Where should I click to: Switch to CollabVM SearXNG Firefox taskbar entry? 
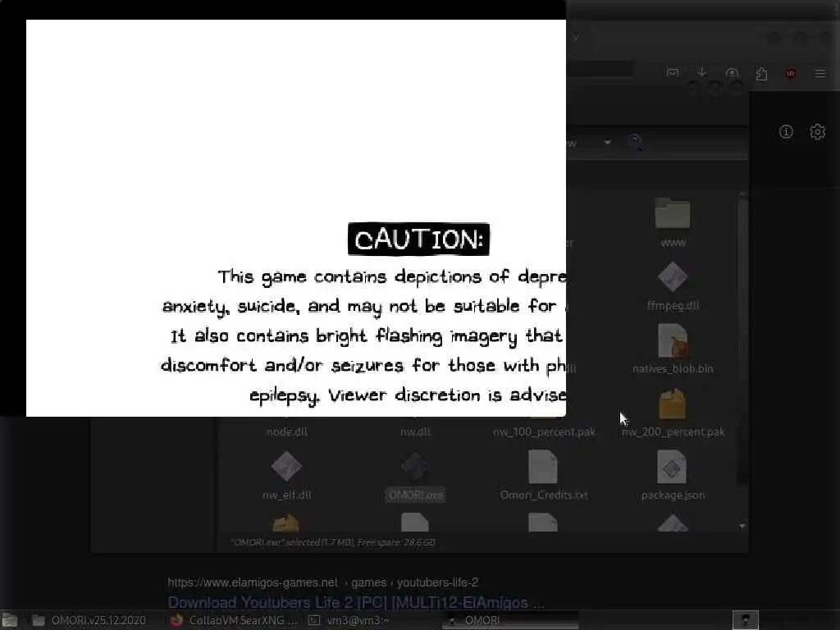234,620
